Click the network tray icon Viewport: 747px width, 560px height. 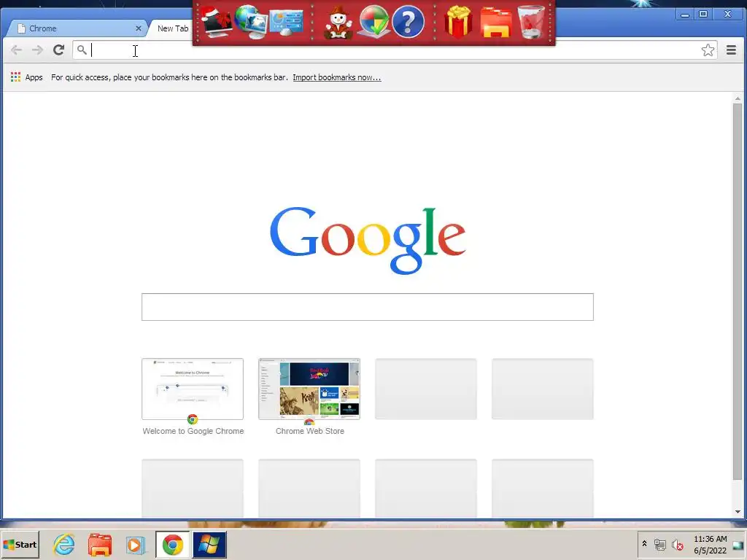click(x=659, y=544)
